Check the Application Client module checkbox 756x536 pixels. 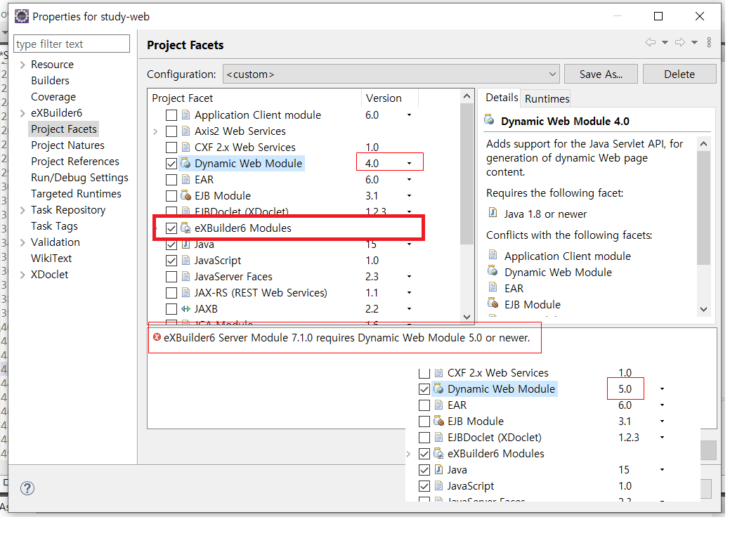[171, 115]
